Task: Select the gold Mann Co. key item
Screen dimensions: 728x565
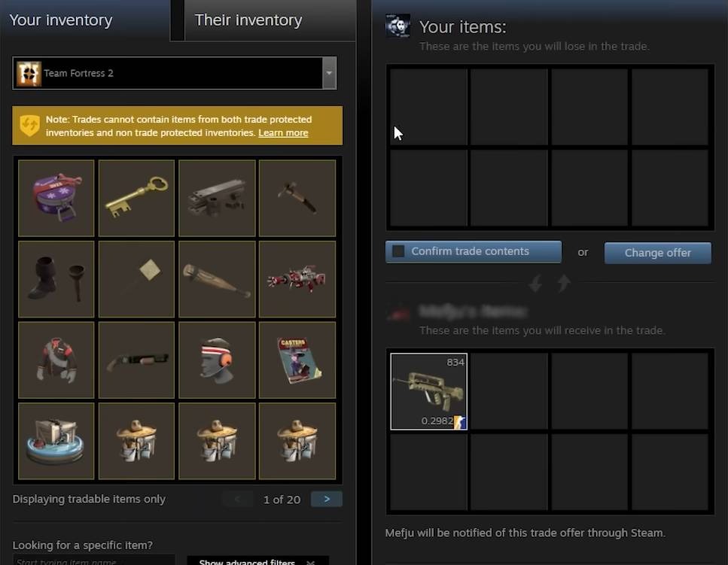Action: [x=136, y=198]
